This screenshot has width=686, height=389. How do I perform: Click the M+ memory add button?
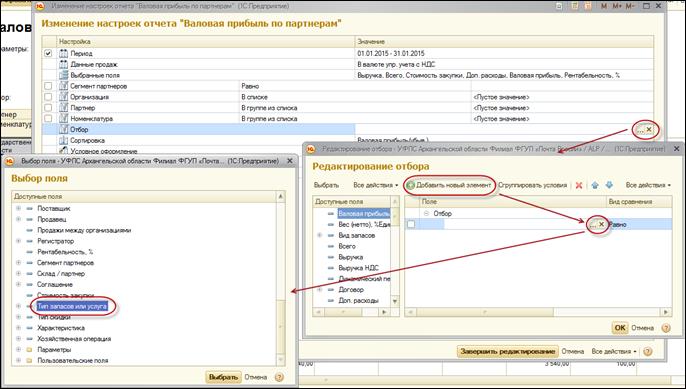pos(617,7)
